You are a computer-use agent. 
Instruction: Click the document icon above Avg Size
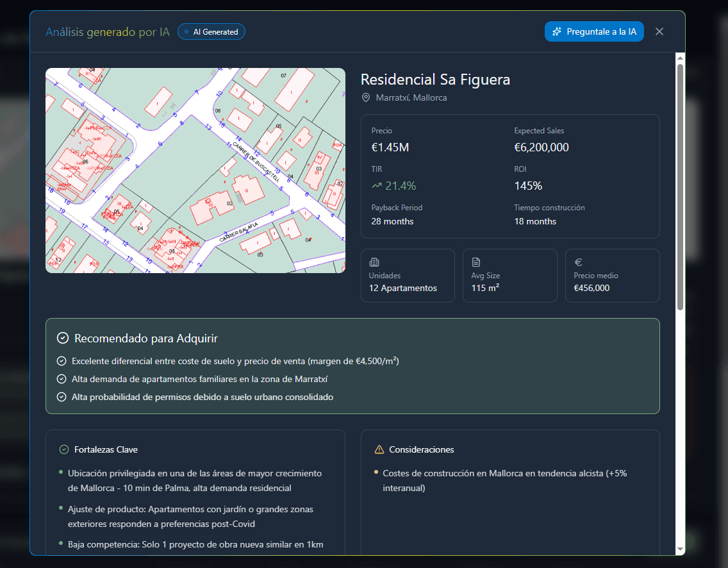click(476, 262)
